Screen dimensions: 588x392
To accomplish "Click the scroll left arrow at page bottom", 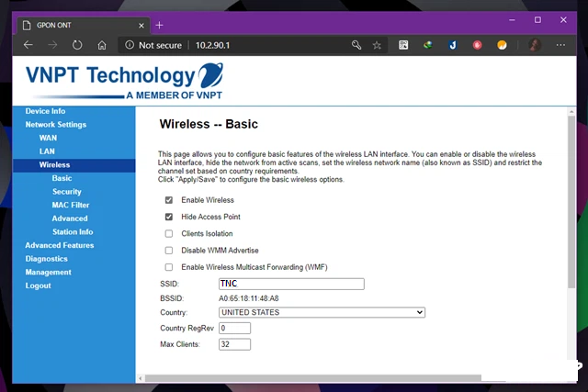I will coord(141,378).
